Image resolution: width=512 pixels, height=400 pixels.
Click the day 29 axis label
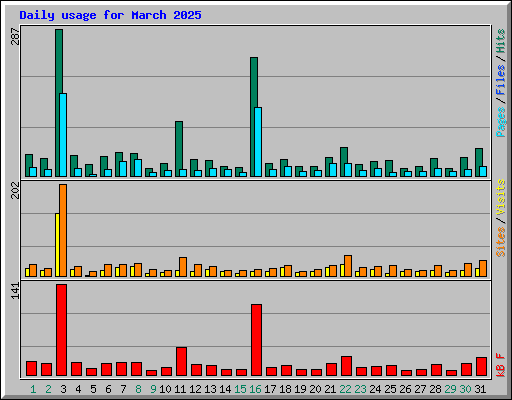[450, 389]
